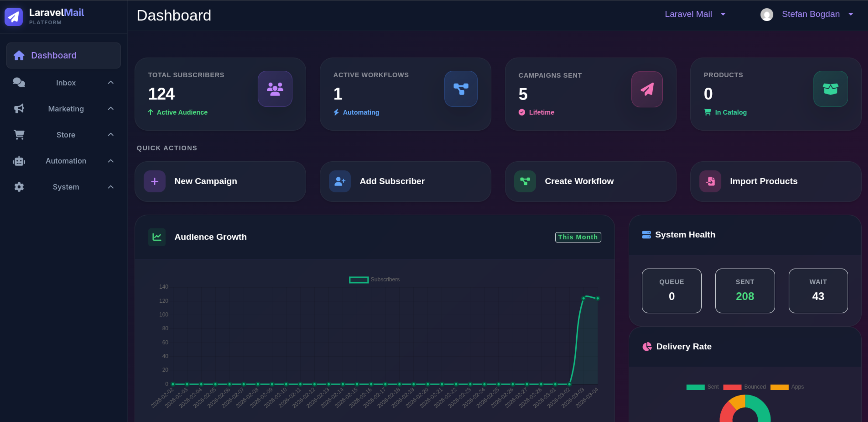This screenshot has width=868, height=422.
Task: Expand the Inbox sidebar section
Action: (x=64, y=83)
